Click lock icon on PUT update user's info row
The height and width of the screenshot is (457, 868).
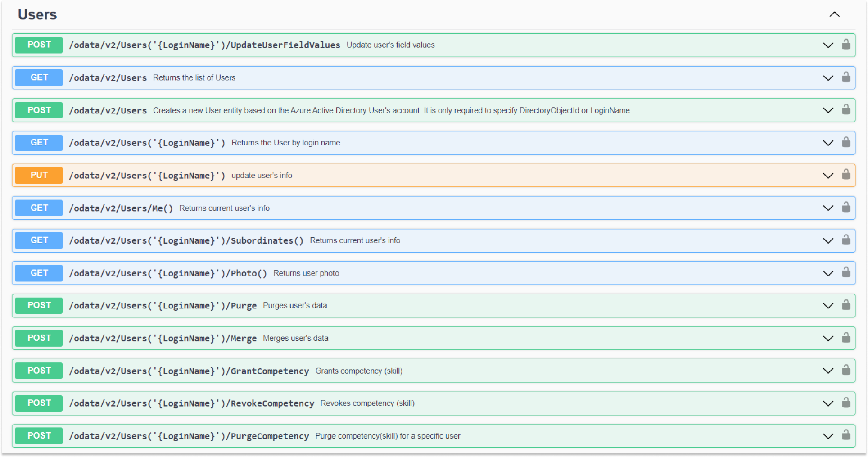coord(846,175)
